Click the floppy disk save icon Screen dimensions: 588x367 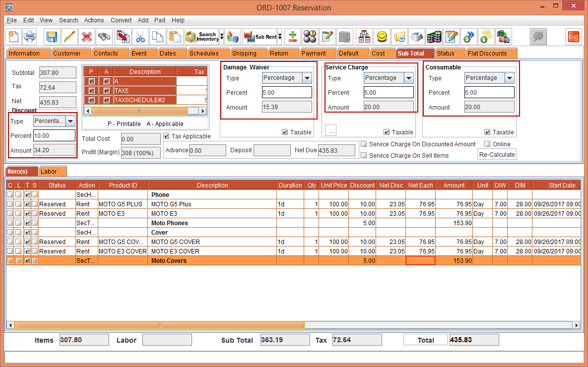coord(52,37)
